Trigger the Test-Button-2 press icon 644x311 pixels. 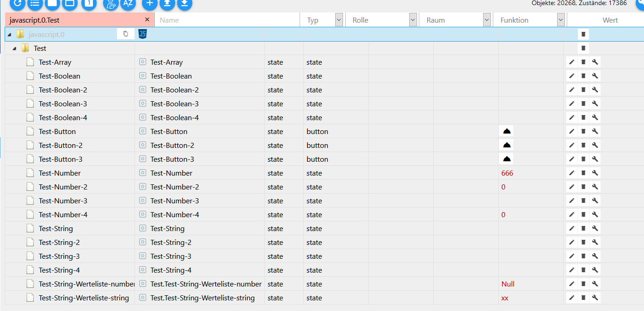point(507,145)
